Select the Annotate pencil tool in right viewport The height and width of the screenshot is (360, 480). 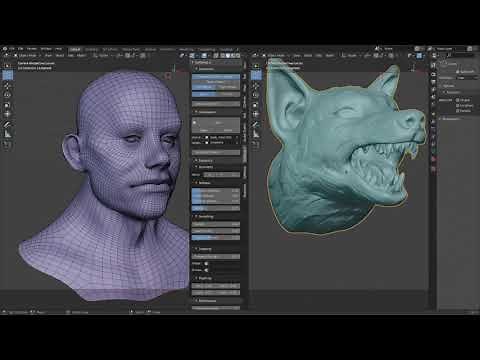tap(256, 125)
